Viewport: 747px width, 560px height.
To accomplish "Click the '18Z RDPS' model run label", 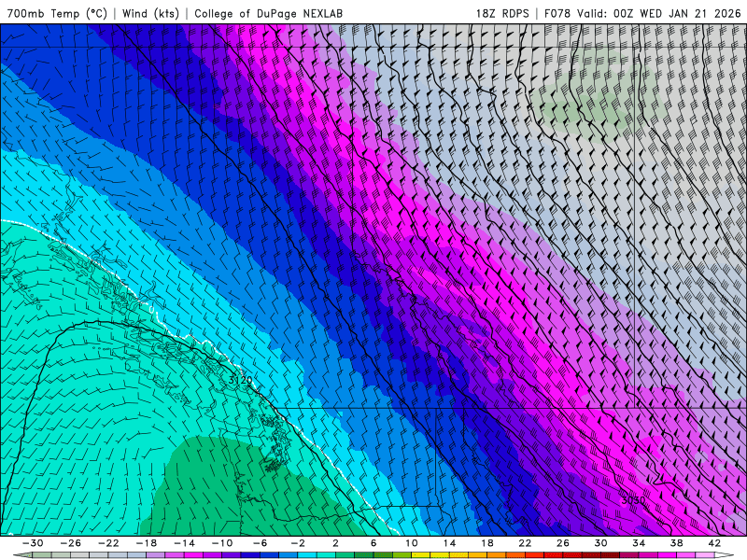I will [x=502, y=13].
